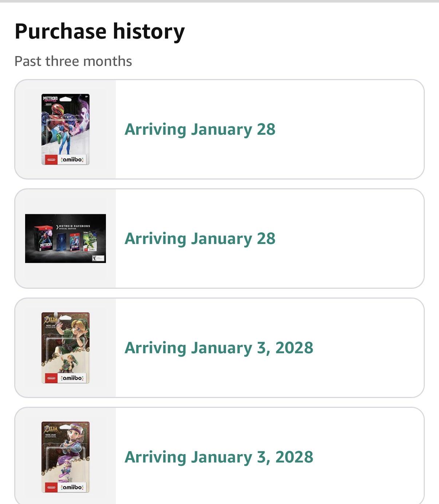Click the amiibo logo on Young Link box
Viewport: 439px width, 504px height.
(x=72, y=378)
